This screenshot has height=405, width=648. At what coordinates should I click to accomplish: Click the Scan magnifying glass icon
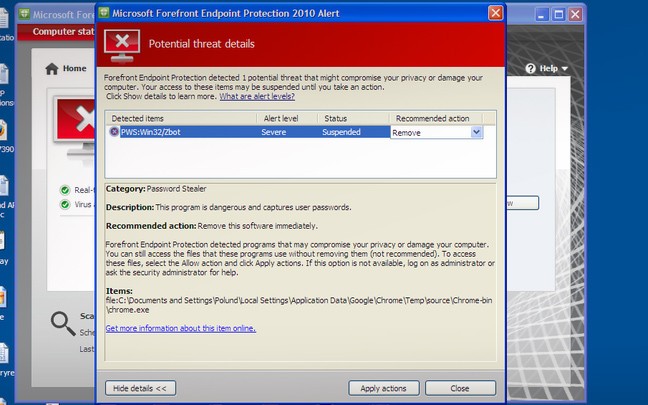pos(63,323)
